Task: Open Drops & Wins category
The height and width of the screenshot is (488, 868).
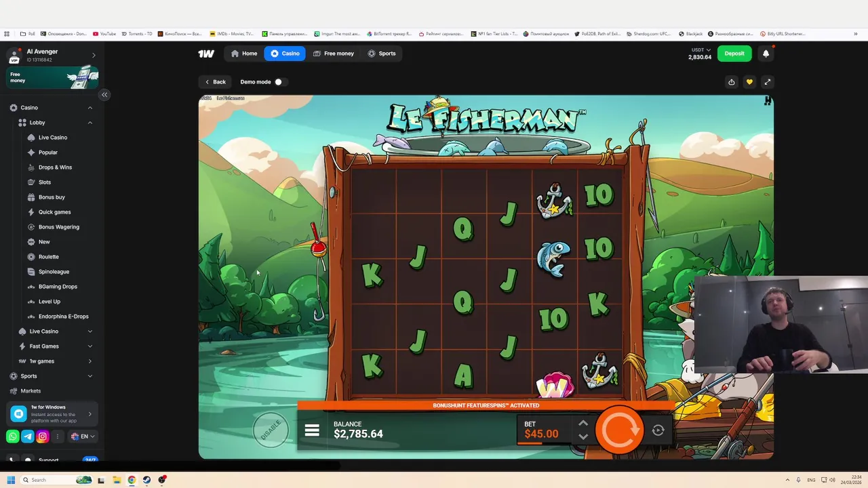Action: (x=55, y=167)
